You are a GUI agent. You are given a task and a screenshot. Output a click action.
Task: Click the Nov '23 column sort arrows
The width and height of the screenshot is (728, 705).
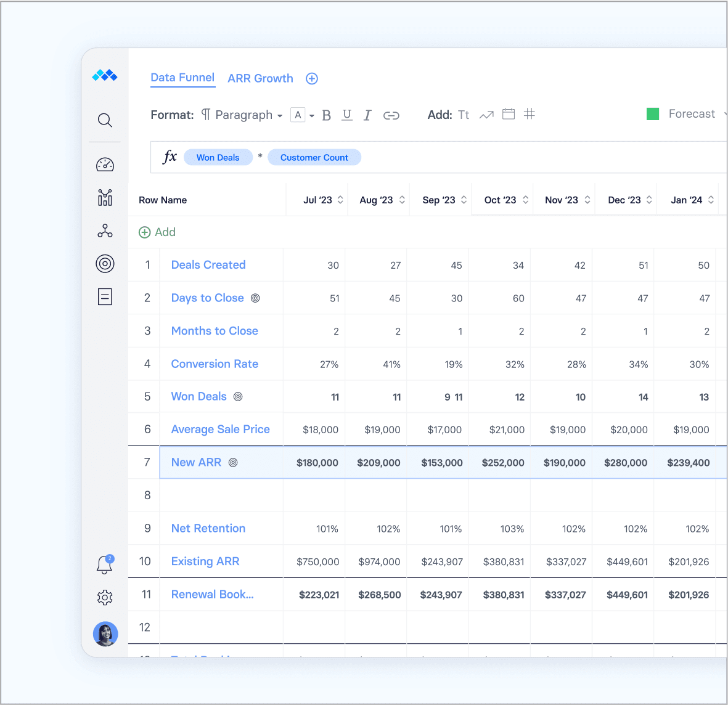(x=587, y=200)
